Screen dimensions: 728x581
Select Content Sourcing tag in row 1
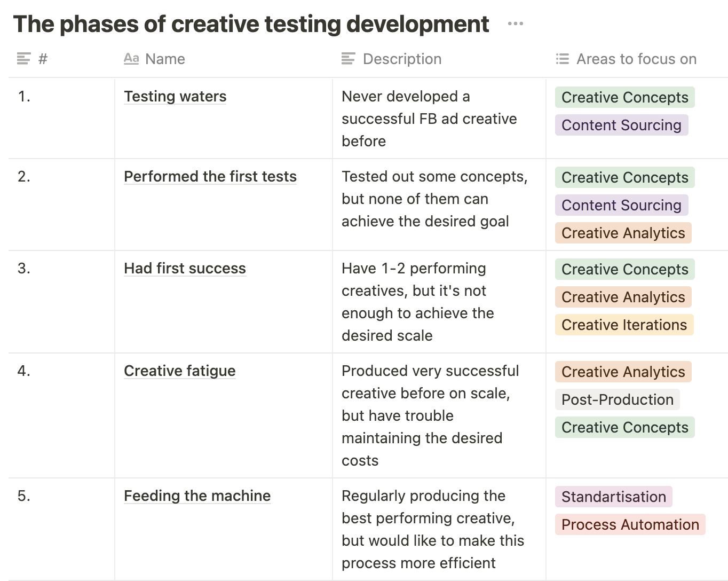point(621,125)
